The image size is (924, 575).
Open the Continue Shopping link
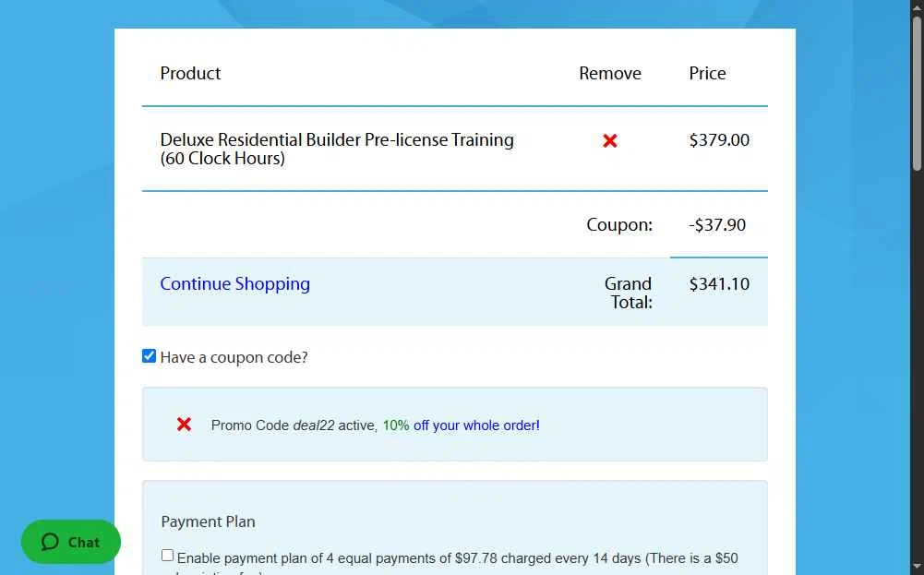235,283
